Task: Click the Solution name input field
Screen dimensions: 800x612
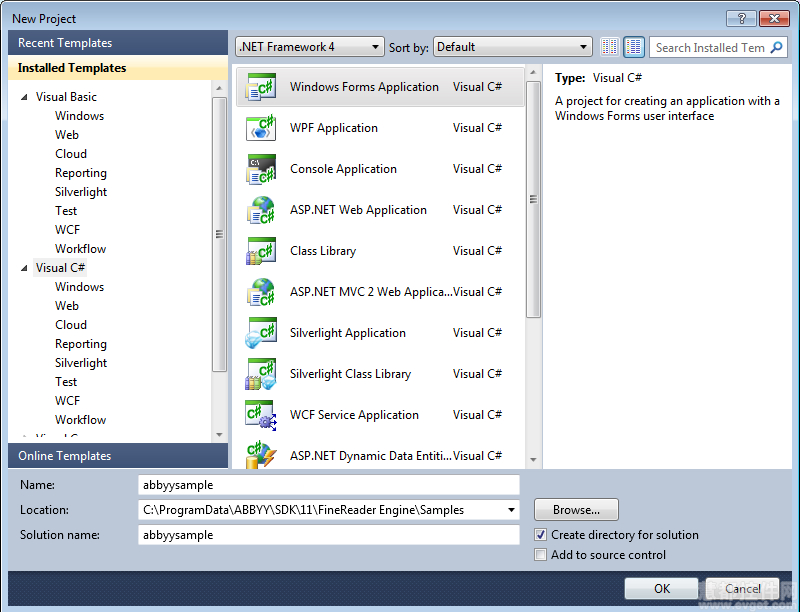Action: [329, 534]
